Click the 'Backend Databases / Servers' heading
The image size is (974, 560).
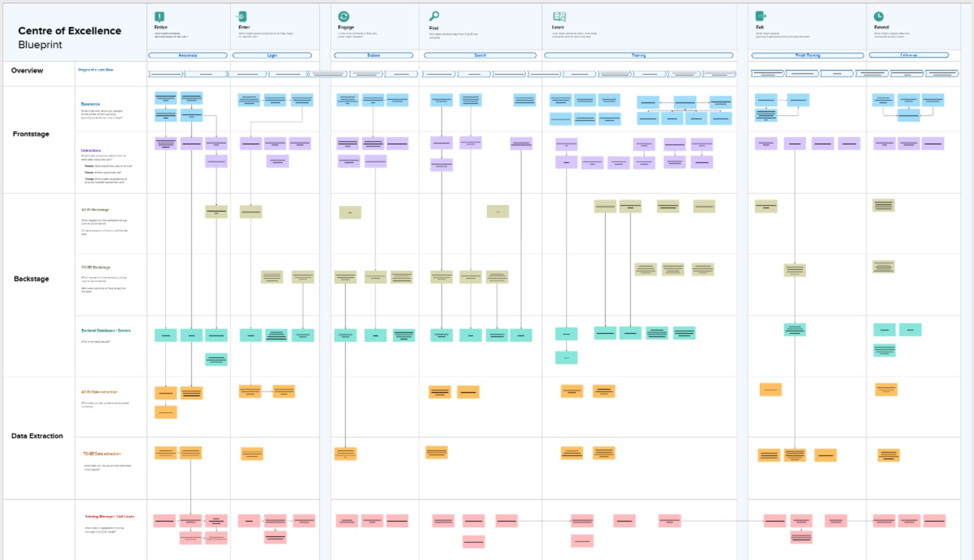click(x=106, y=331)
